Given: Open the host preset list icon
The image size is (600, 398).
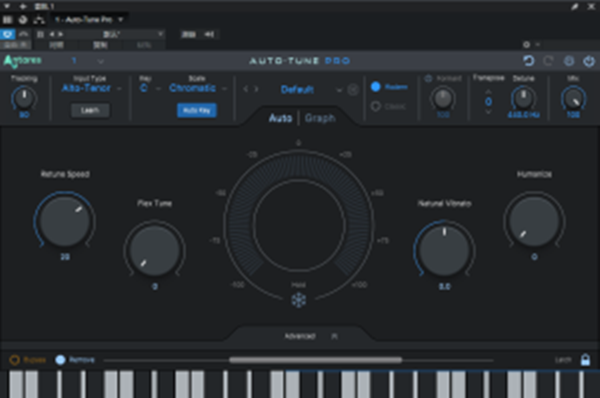Looking at the screenshot, I should click(x=40, y=34).
